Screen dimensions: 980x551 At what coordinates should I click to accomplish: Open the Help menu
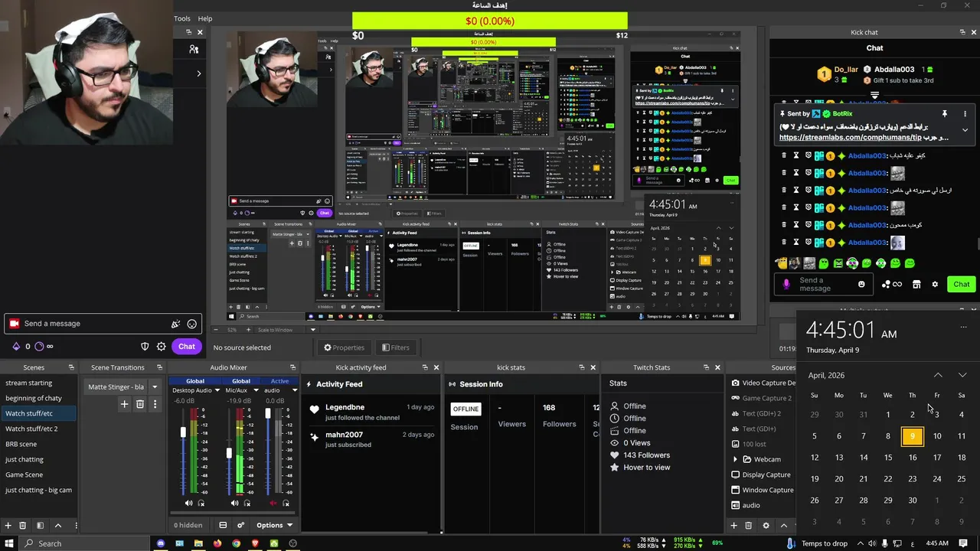pyautogui.click(x=205, y=18)
